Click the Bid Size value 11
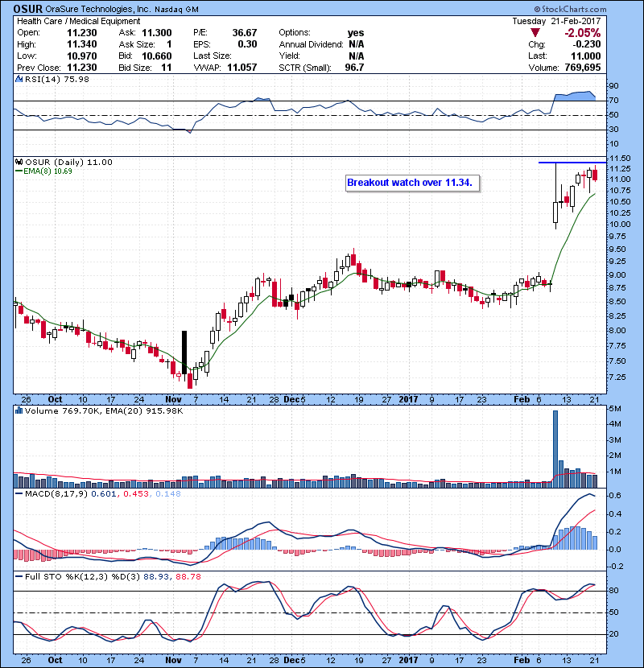The height and width of the screenshot is (668, 644). point(166,68)
